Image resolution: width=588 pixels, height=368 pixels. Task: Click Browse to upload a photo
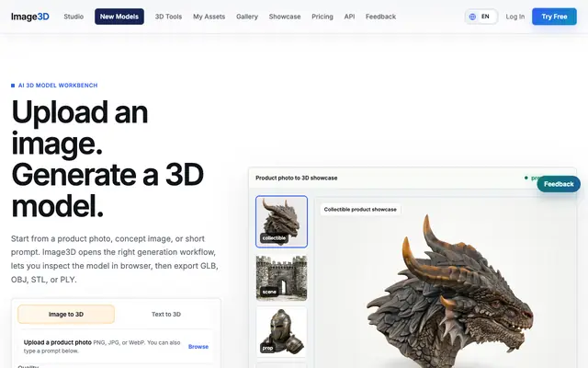coord(198,347)
